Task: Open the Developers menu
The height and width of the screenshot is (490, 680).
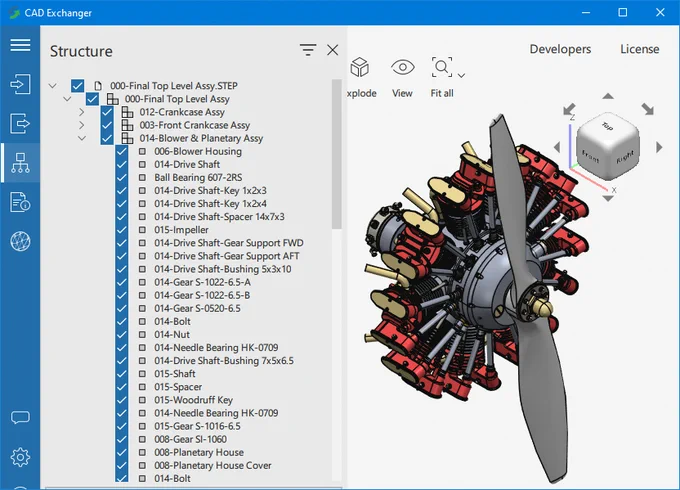Action: (x=560, y=49)
